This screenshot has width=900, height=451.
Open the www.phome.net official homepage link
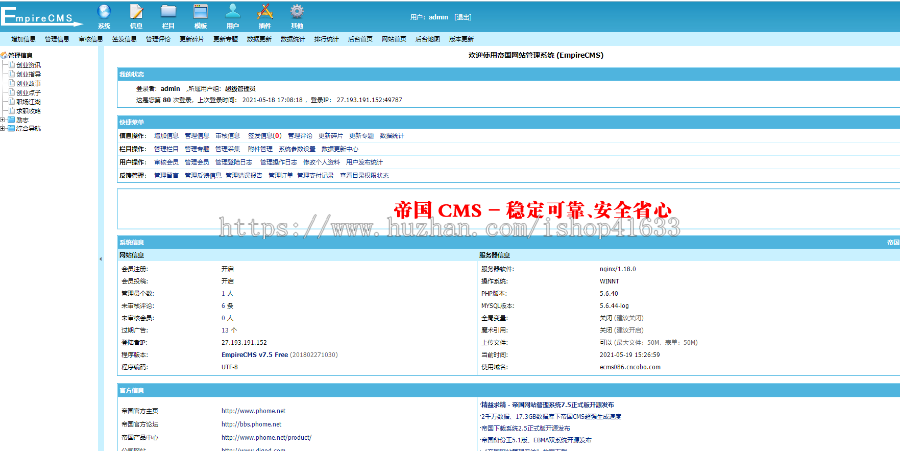point(253,410)
